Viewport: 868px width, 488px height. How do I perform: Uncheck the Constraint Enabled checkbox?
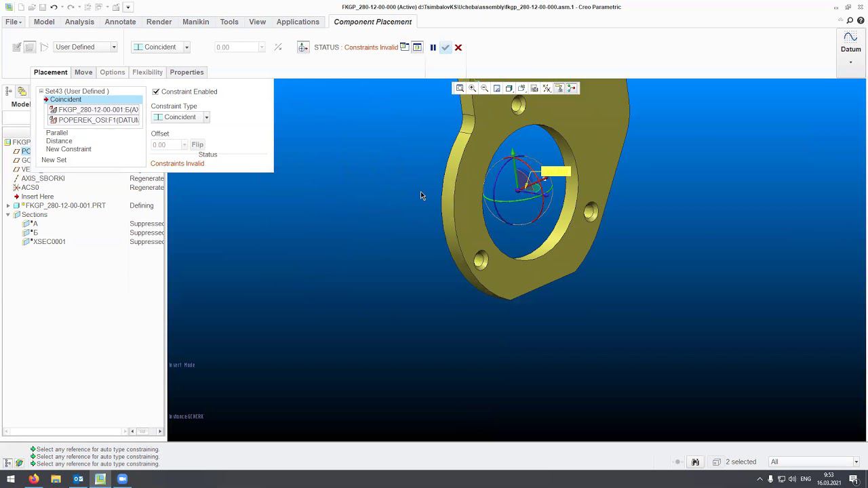click(156, 91)
